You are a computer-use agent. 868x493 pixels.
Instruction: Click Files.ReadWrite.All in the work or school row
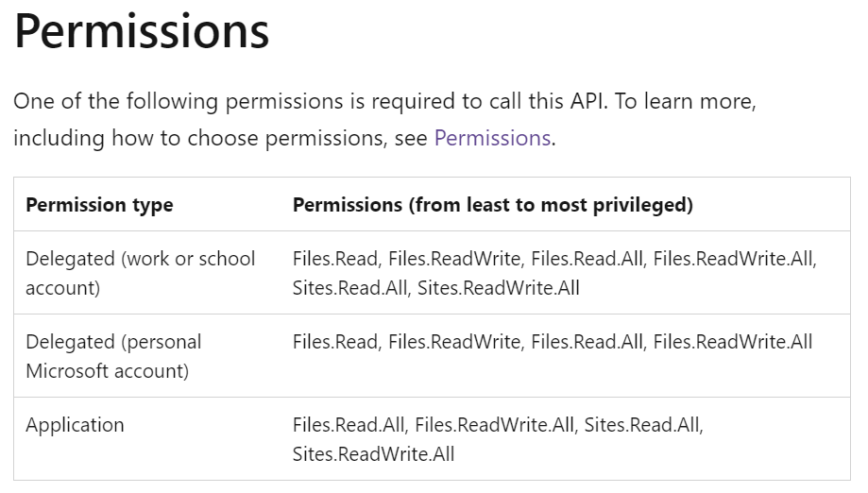(x=733, y=259)
